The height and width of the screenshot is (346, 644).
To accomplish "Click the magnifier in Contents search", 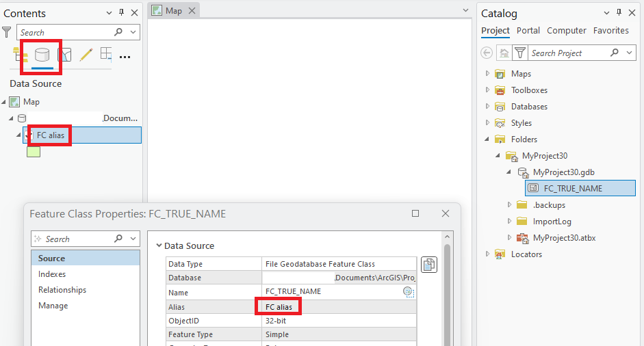I will 118,32.
